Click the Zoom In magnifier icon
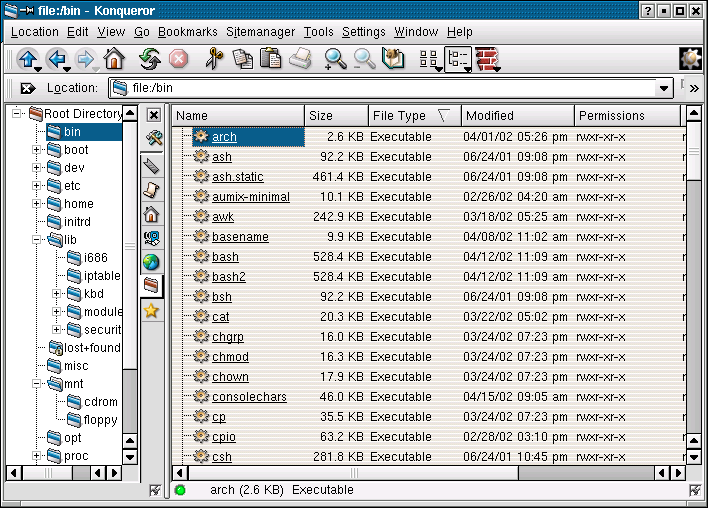Viewport: 708px width, 508px height. point(335,59)
